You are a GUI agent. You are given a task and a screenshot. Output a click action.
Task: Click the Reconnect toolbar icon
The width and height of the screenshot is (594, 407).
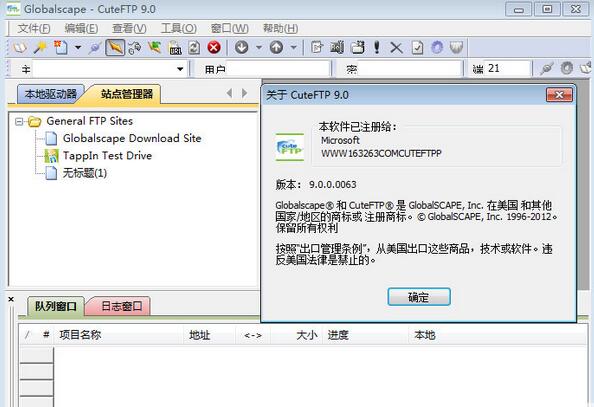tap(134, 48)
